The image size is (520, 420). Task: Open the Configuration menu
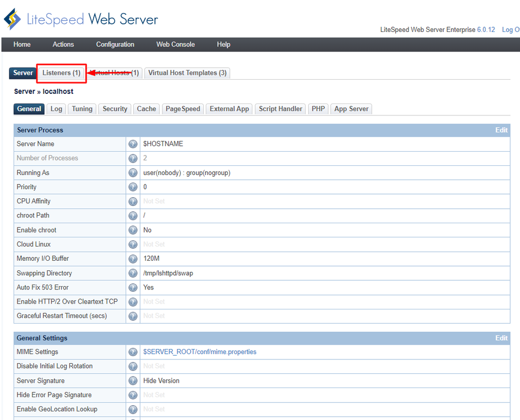click(x=115, y=44)
